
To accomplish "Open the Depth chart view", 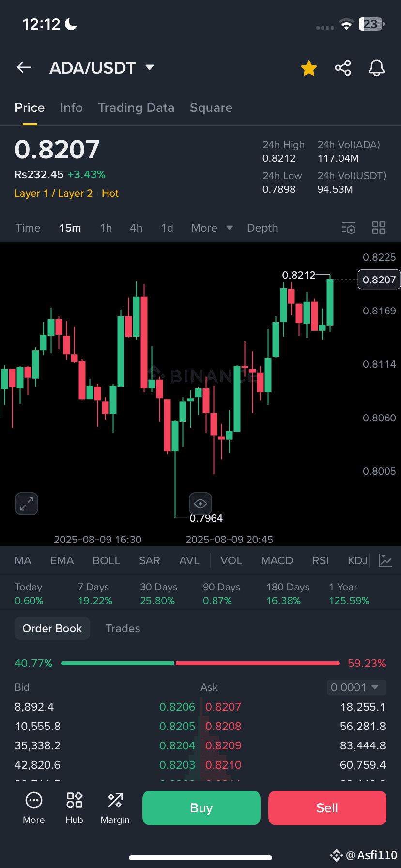I will pyautogui.click(x=262, y=228).
